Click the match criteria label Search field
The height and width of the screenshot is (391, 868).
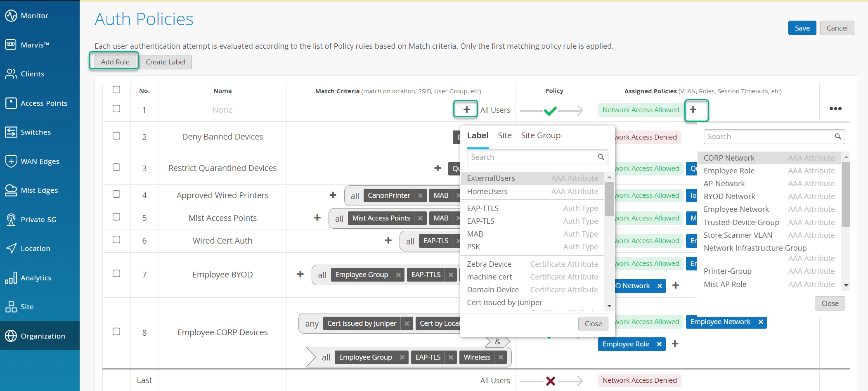coord(532,157)
